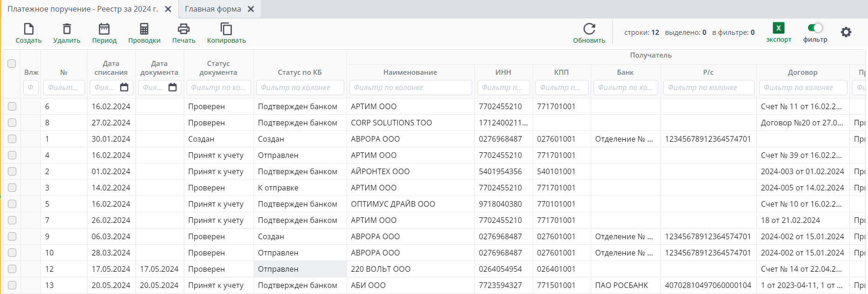Open date picker in Дата списания filter

coord(124,87)
